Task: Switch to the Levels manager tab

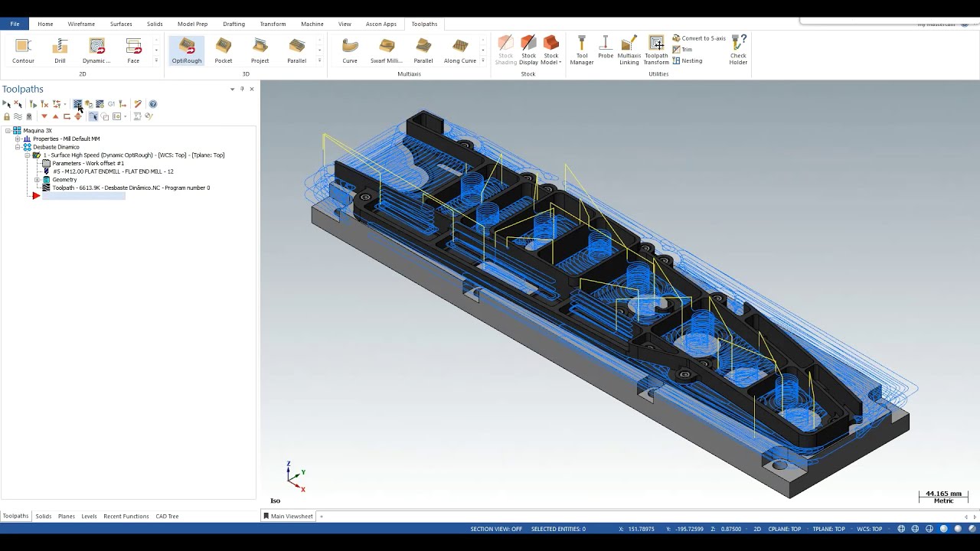Action: pos(90,517)
